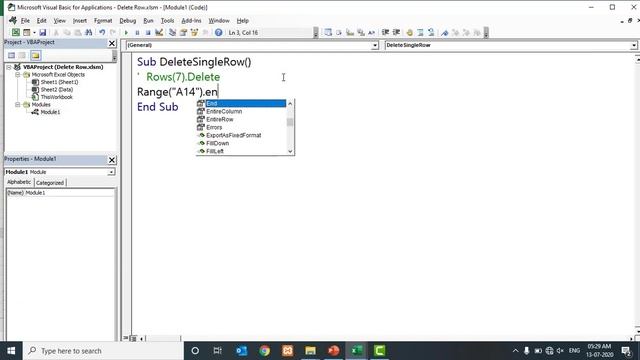Toggle Breakpoint with the hand icon
This screenshot has width=640, height=360.
[x=409, y=32]
